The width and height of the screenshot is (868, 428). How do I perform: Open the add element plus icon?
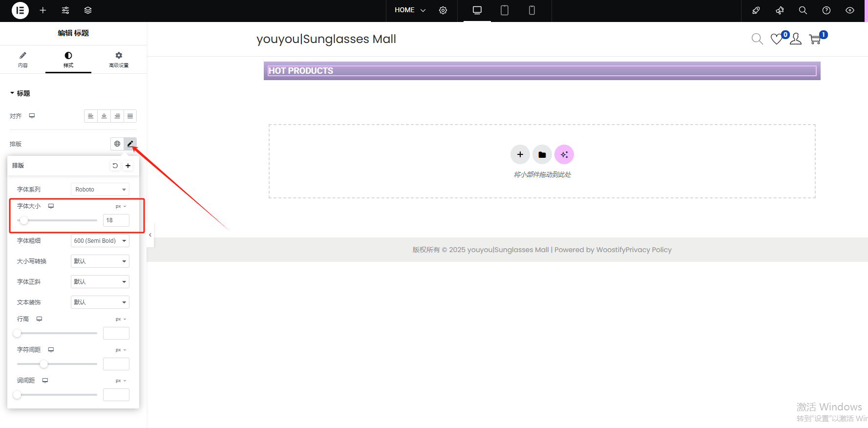(x=43, y=10)
